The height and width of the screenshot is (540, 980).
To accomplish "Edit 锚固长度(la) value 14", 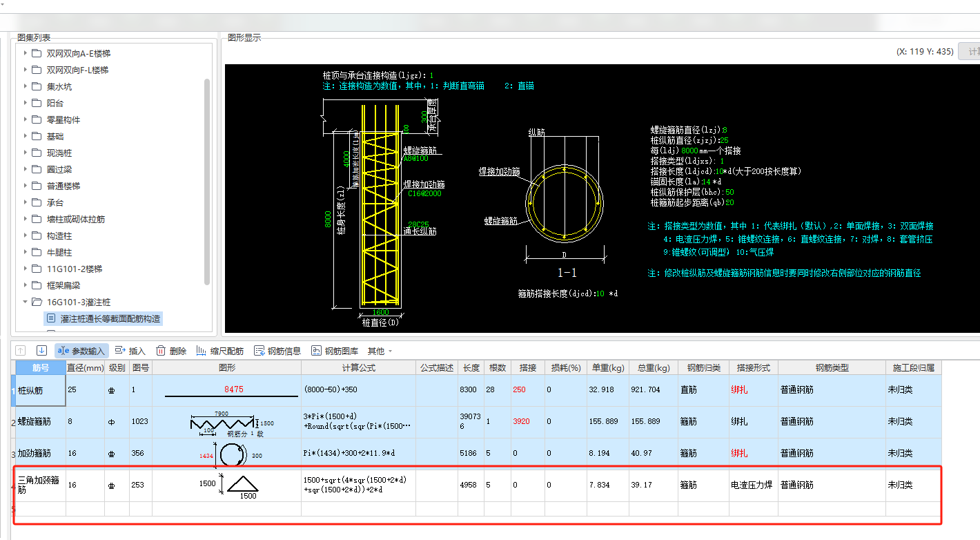I will coord(706,182).
